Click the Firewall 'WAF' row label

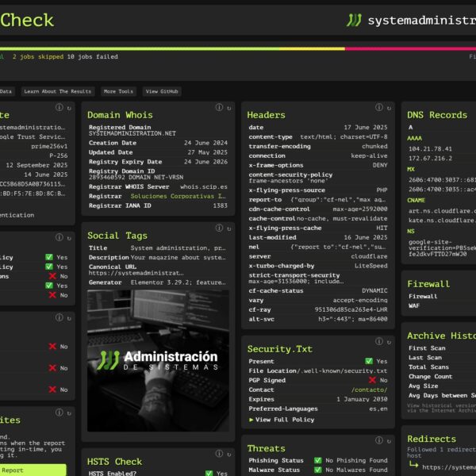pyautogui.click(x=414, y=305)
